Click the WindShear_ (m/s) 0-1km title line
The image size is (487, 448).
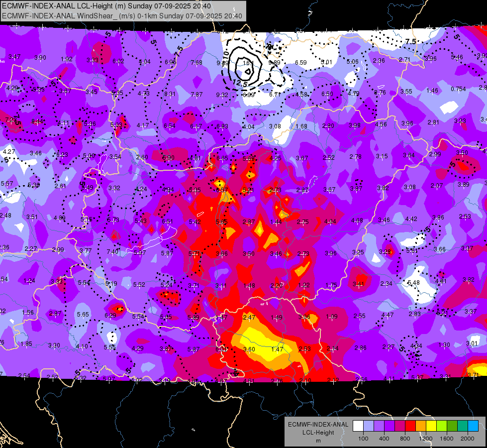122,16
